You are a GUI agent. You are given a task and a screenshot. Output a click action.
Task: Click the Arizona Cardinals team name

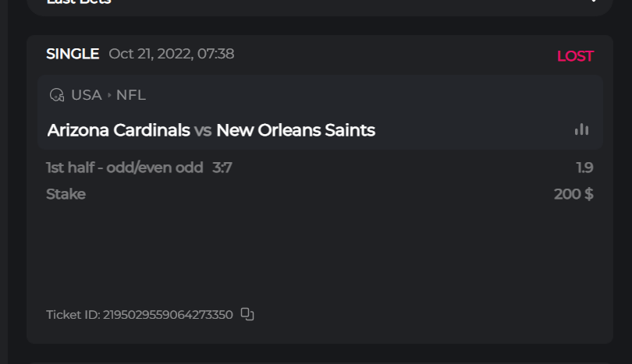(119, 130)
